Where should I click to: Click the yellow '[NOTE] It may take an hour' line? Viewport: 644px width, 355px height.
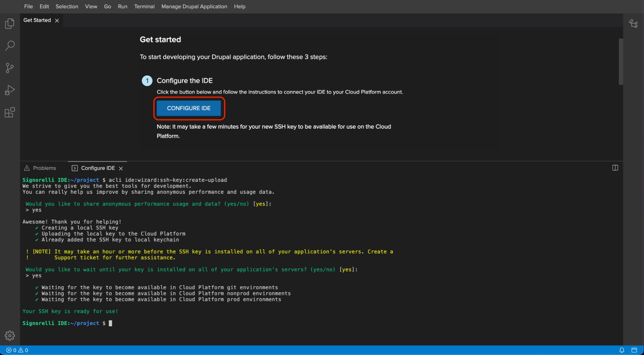209,251
